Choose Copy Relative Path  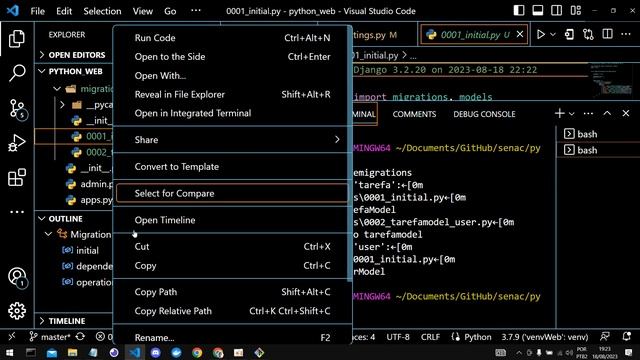pyautogui.click(x=232, y=311)
